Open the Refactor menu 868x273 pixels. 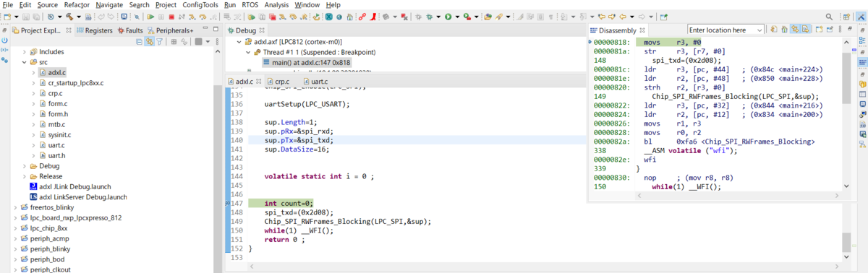point(76,4)
